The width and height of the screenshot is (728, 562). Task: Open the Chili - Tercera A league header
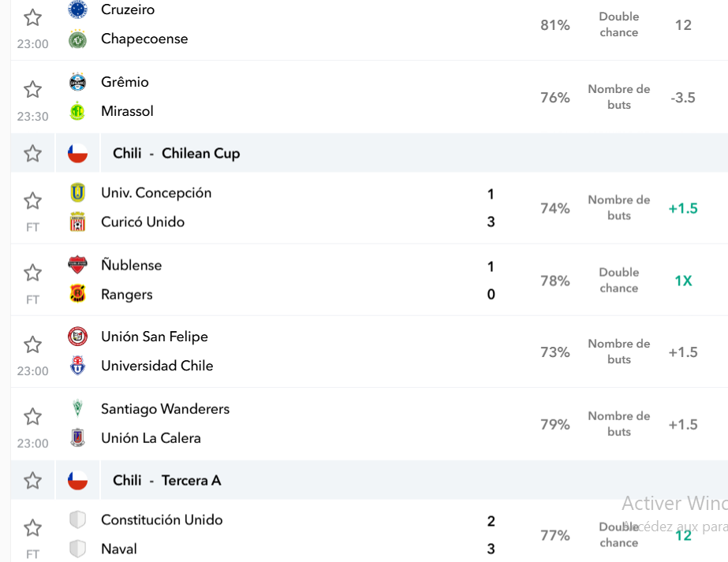[x=167, y=480]
